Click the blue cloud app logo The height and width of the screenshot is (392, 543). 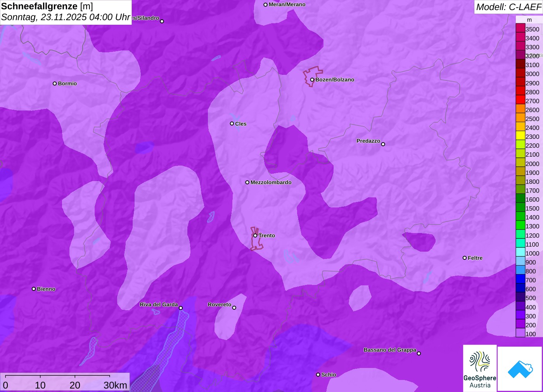tap(520, 369)
